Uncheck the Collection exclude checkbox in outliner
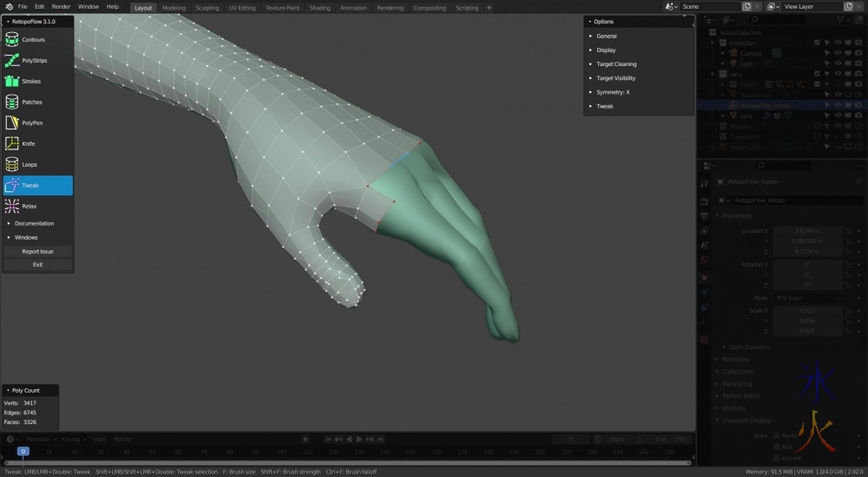The width and height of the screenshot is (868, 477). [x=817, y=43]
